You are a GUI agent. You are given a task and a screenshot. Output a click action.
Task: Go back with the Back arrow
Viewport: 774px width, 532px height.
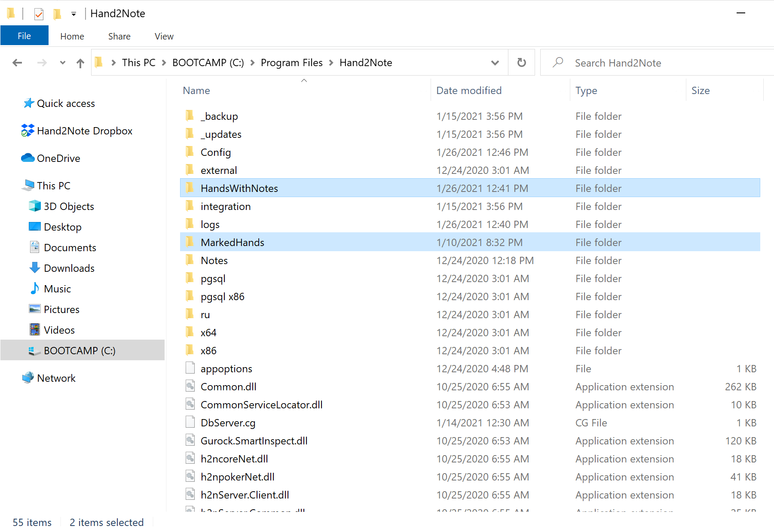(x=17, y=63)
